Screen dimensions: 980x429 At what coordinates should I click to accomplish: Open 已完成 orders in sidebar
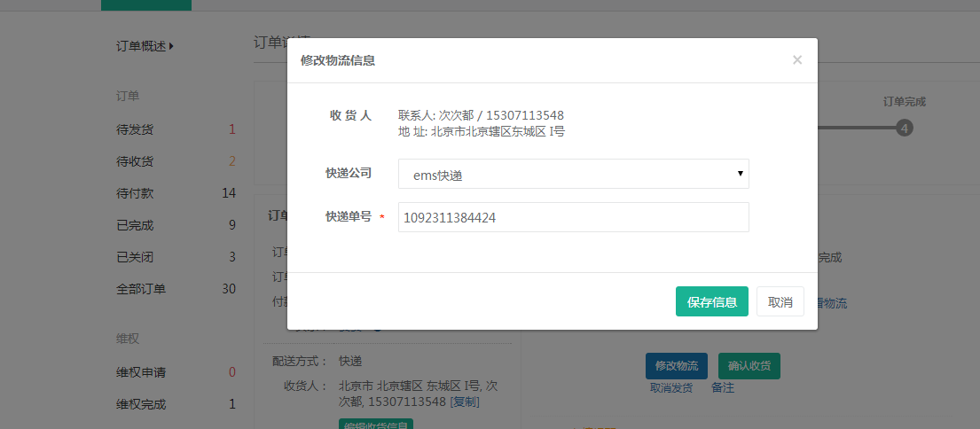[x=135, y=225]
